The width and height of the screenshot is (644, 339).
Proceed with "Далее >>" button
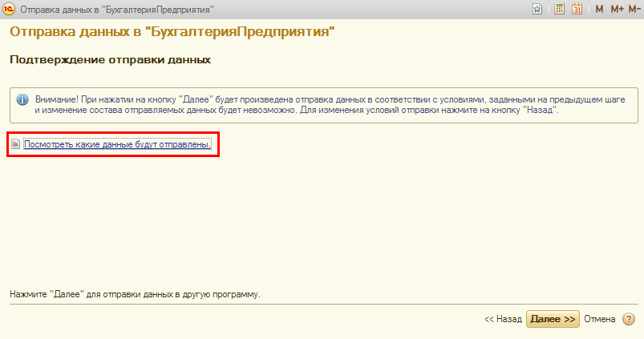tap(553, 319)
